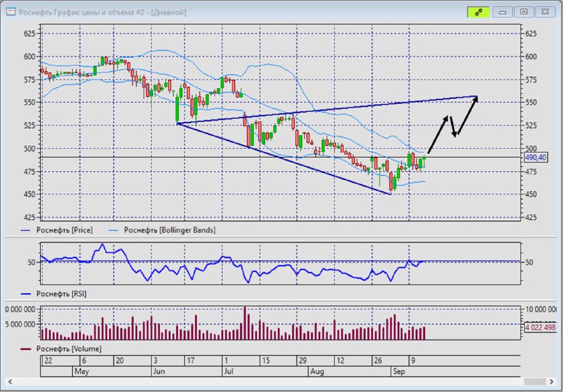Maximize the Роснефть chart window
This screenshot has height=392, width=563.
pyautogui.click(x=524, y=12)
